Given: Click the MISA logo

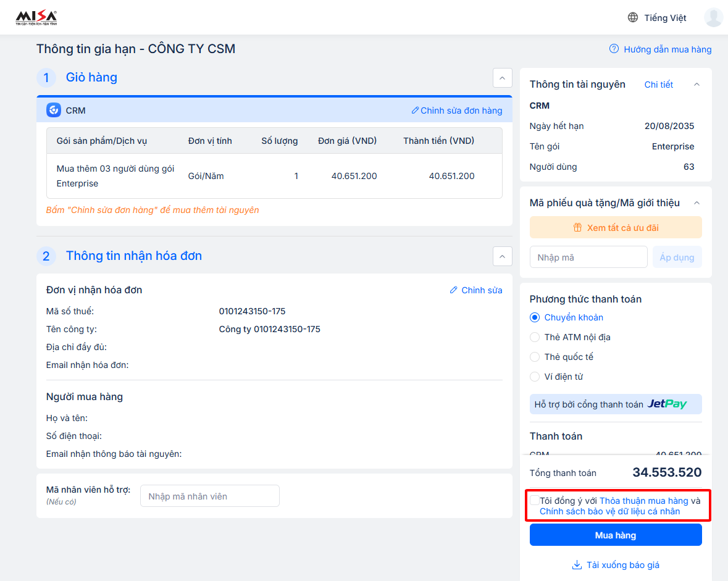Looking at the screenshot, I should (36, 17).
